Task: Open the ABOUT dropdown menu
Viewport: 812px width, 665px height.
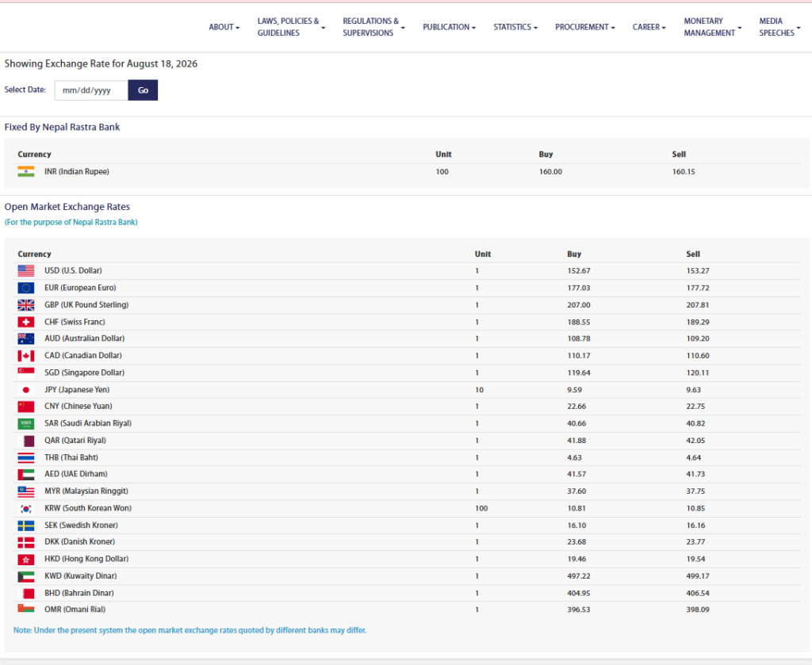Action: click(x=224, y=27)
